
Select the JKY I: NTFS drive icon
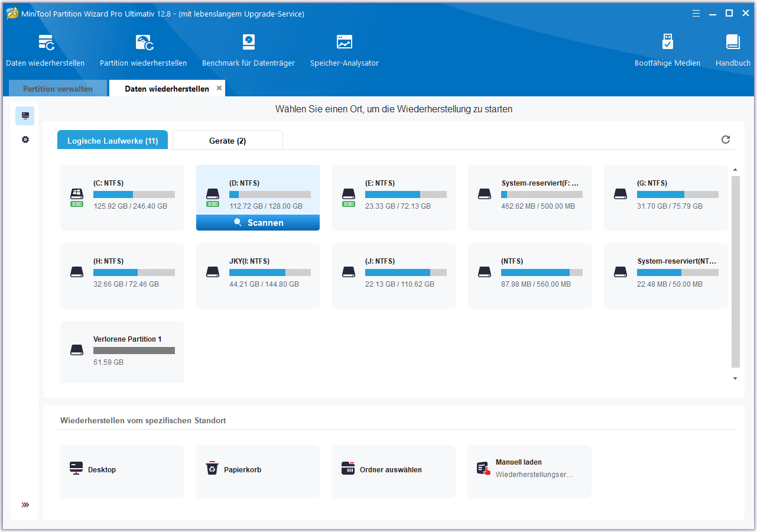(213, 272)
